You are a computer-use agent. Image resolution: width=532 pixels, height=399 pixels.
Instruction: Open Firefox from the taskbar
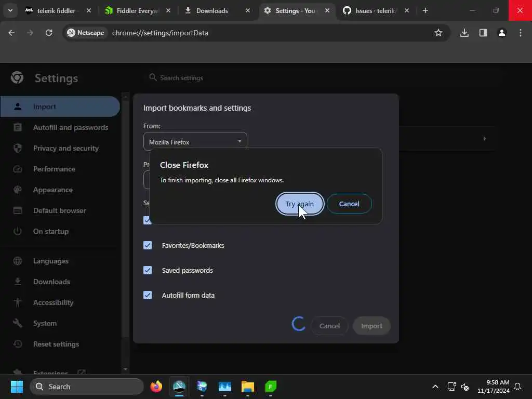click(156, 387)
